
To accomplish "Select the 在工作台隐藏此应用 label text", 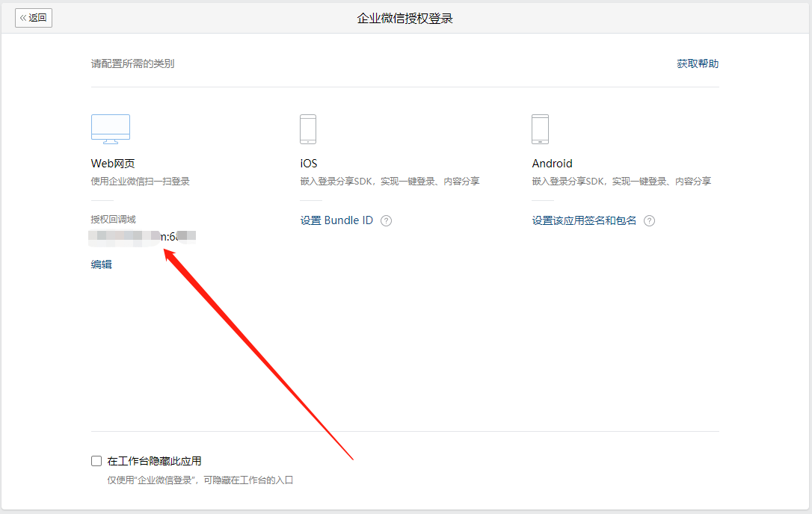I will [x=154, y=461].
